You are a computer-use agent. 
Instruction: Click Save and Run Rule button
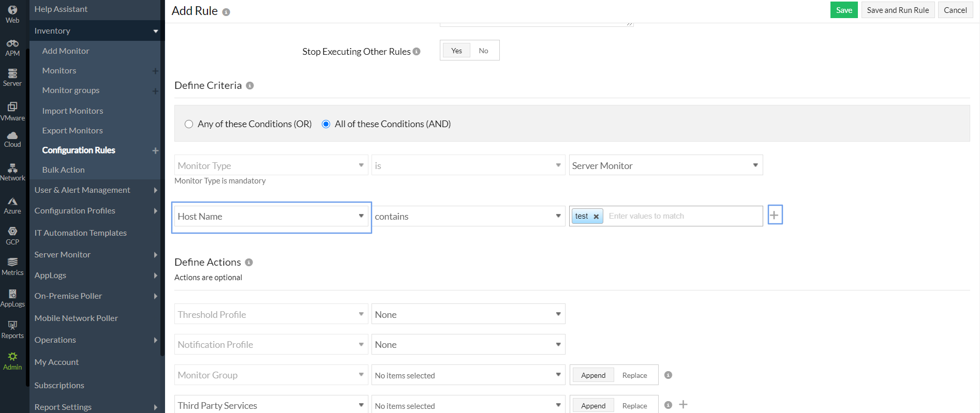898,10
